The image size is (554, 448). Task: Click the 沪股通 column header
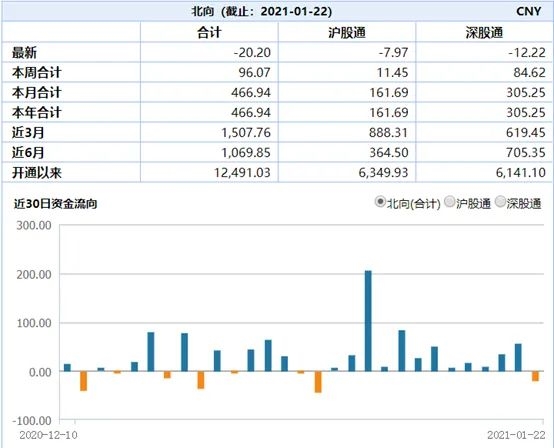[x=347, y=33]
